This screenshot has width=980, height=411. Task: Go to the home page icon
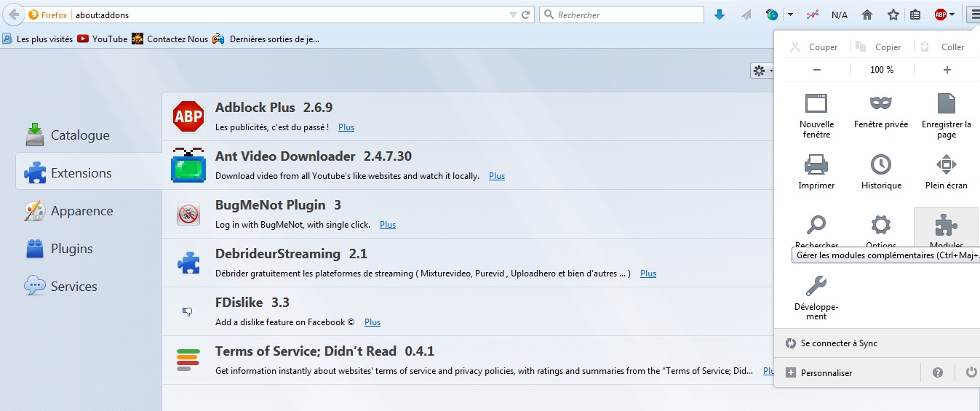click(x=867, y=15)
